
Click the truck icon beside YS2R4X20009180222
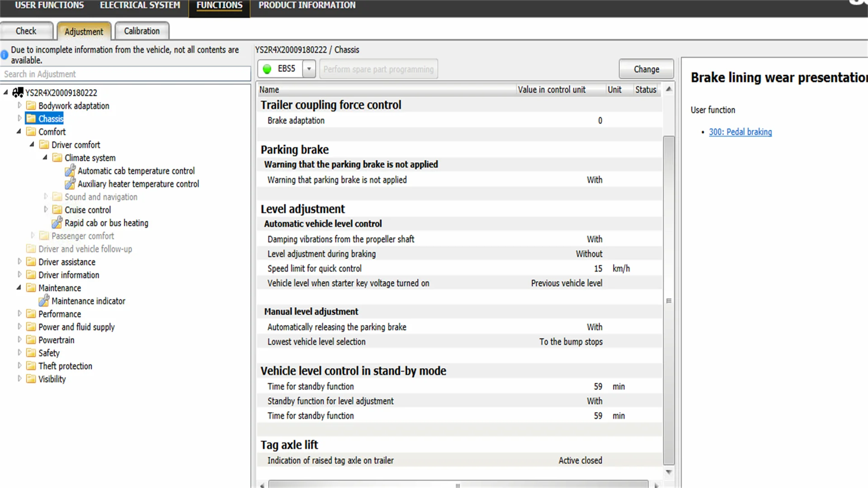[x=18, y=93]
